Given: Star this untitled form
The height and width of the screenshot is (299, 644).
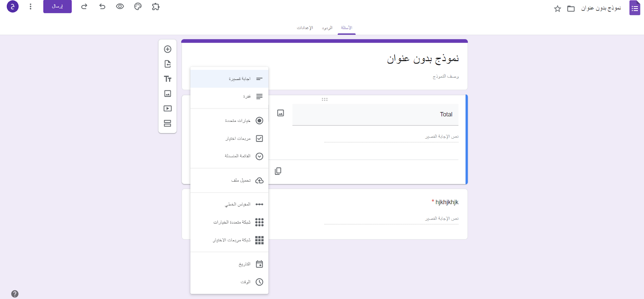Looking at the screenshot, I should click(557, 8).
